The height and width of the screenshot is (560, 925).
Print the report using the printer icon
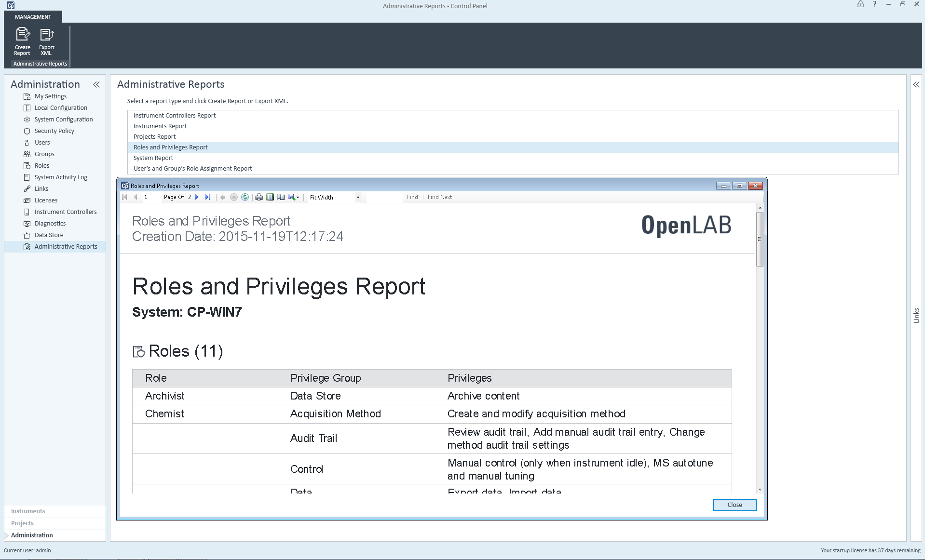point(259,197)
